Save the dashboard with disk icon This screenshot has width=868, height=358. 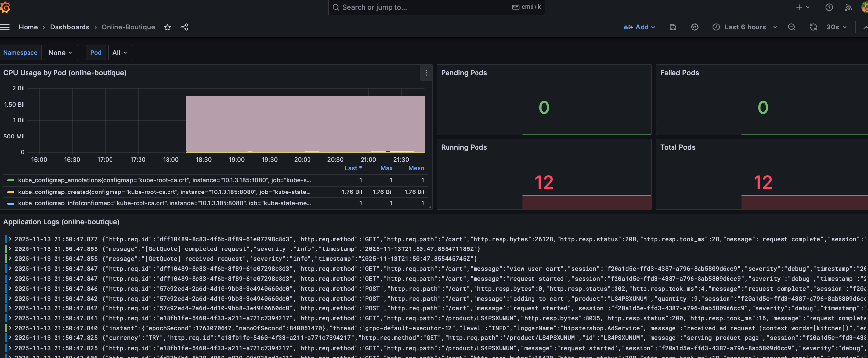click(673, 27)
